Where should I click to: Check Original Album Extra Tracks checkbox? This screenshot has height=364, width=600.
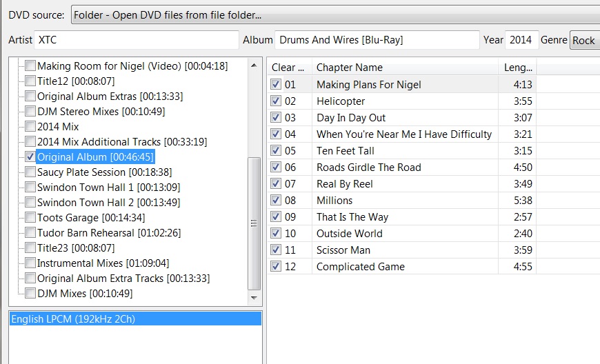coord(30,278)
